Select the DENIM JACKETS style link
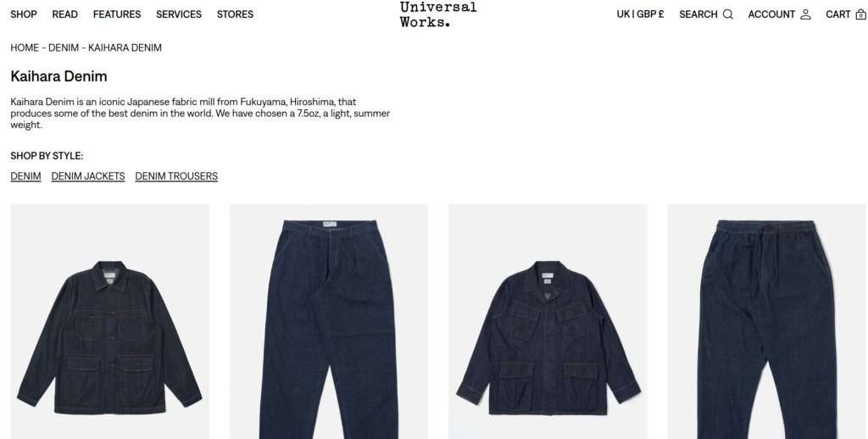 click(88, 176)
